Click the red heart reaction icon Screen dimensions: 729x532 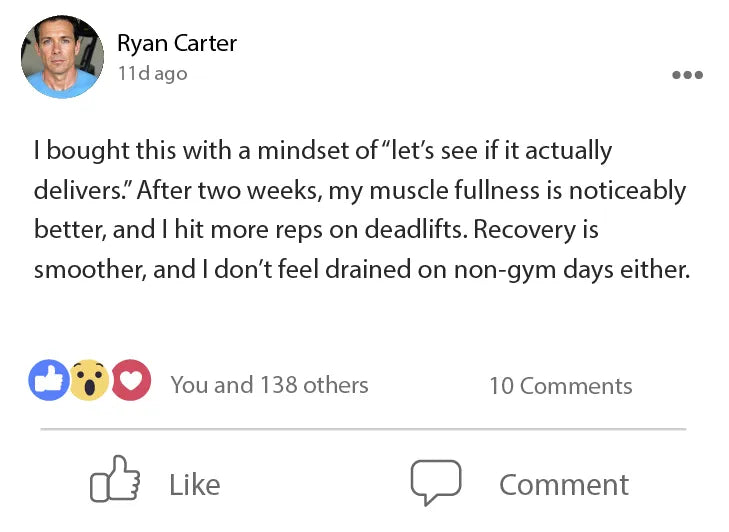click(x=131, y=381)
